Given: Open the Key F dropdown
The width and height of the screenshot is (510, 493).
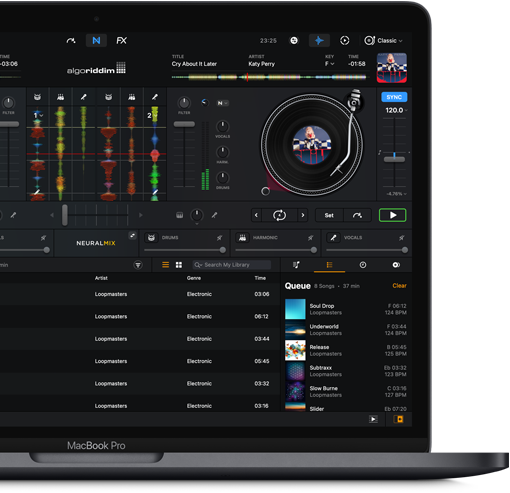Looking at the screenshot, I should tap(329, 64).
